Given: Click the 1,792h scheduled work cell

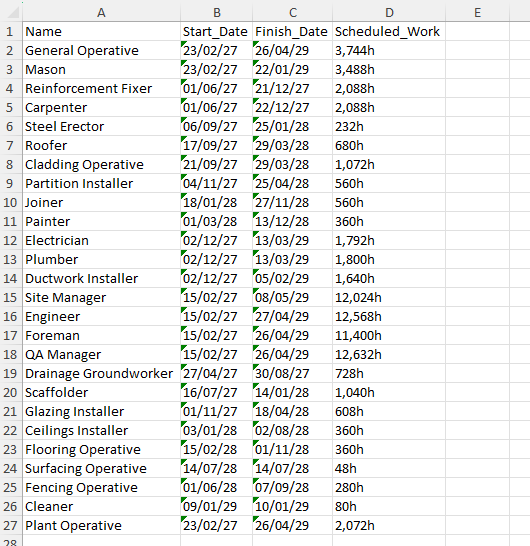Looking at the screenshot, I should (389, 240).
